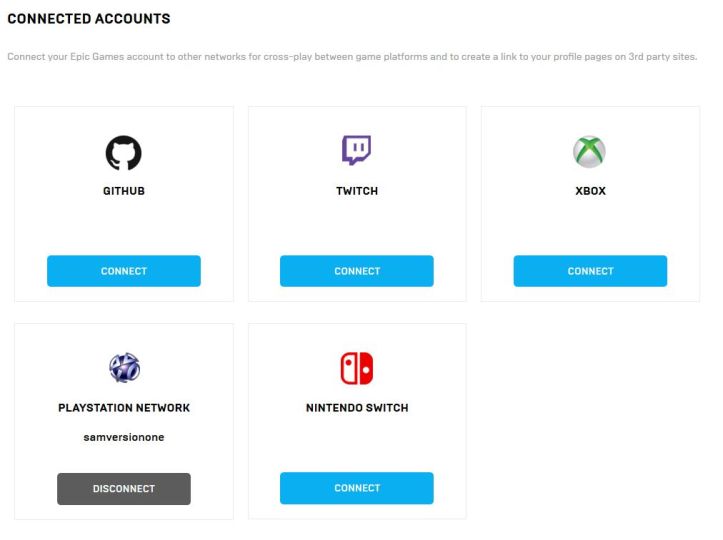Click the NINTENDO SWITCH title text
723x540 pixels.
[357, 408]
